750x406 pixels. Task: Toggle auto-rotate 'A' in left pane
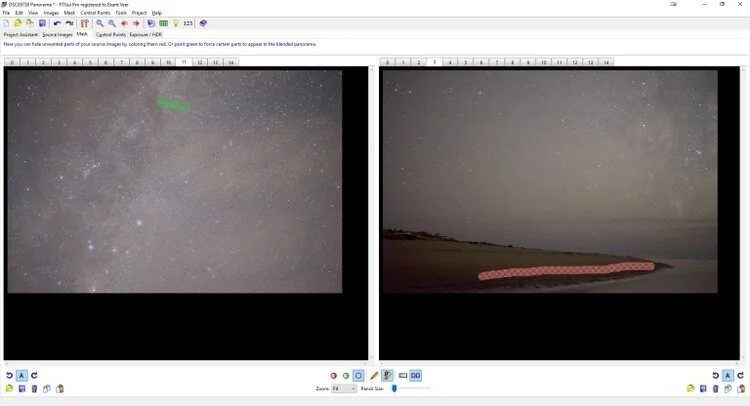coord(22,375)
